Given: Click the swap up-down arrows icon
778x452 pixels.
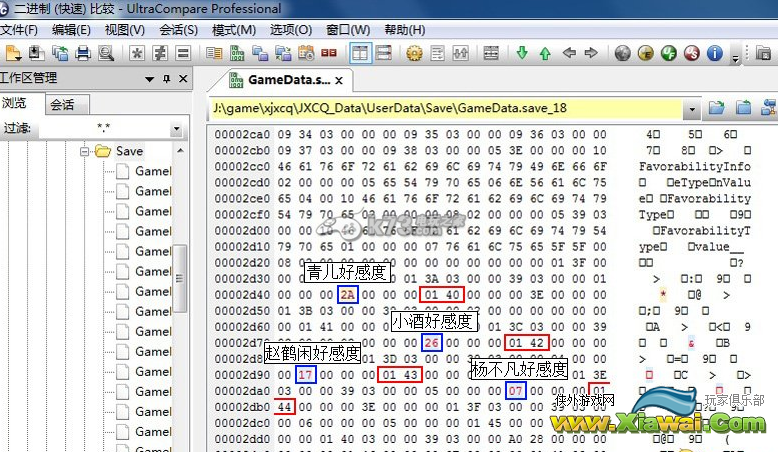Looking at the screenshot, I should (460, 53).
